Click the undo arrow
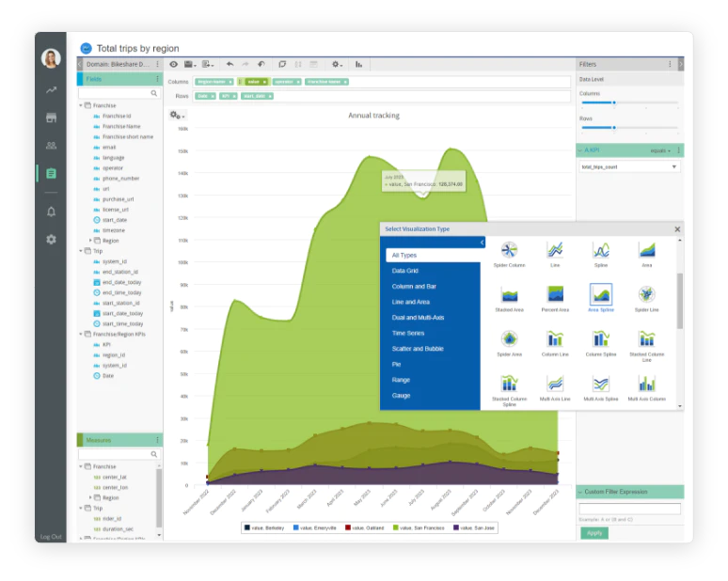The height and width of the screenshot is (581, 728). point(229,65)
